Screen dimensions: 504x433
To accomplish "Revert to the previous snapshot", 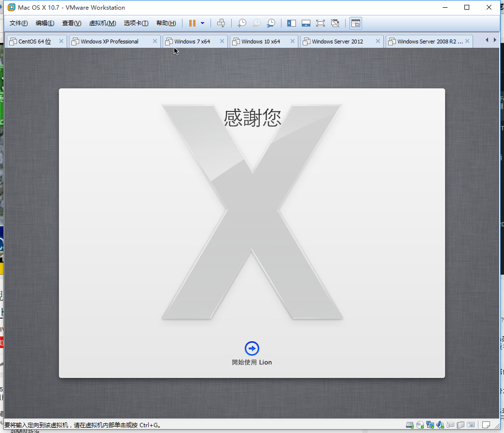I will click(256, 23).
